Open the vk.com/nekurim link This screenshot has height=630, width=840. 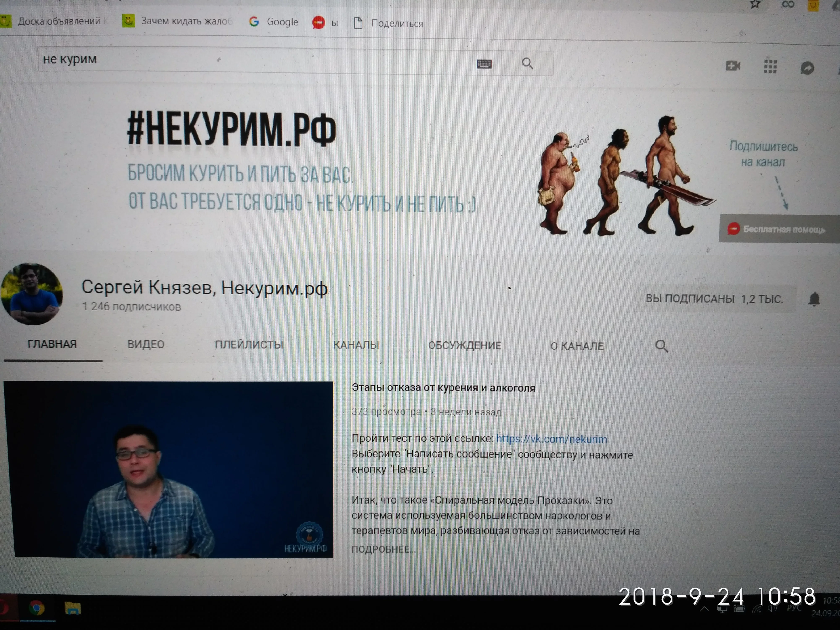point(551,439)
